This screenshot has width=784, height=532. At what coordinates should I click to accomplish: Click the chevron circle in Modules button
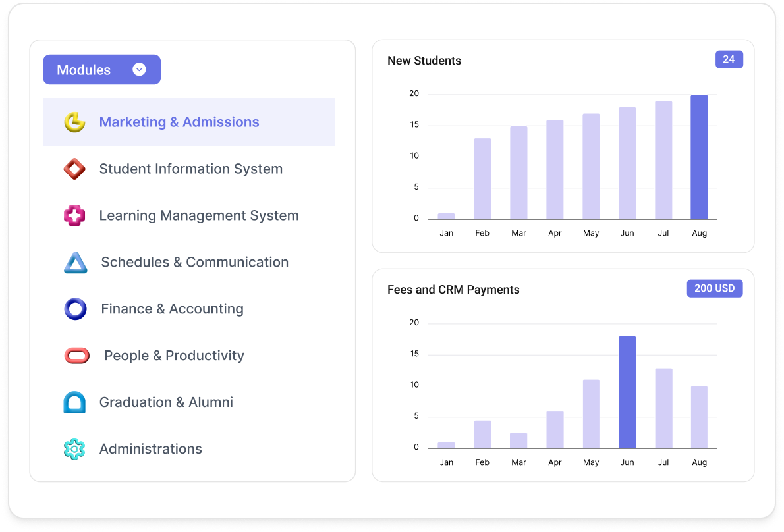click(x=140, y=69)
